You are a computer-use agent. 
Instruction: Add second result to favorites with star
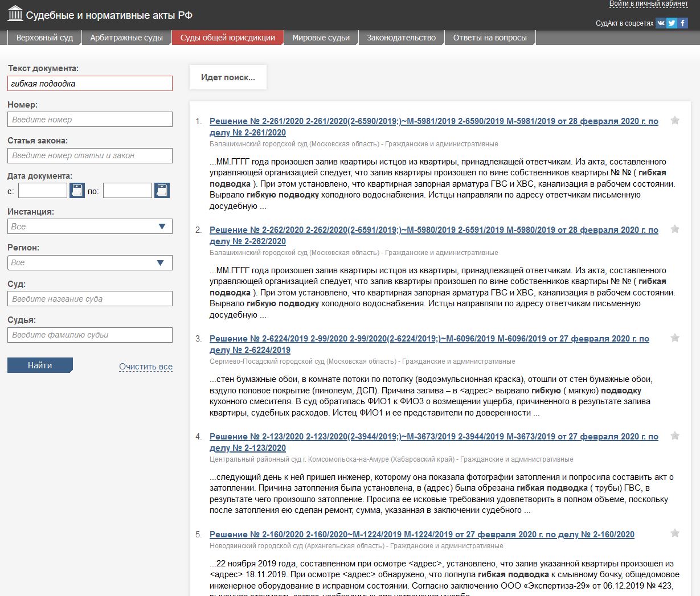point(675,229)
